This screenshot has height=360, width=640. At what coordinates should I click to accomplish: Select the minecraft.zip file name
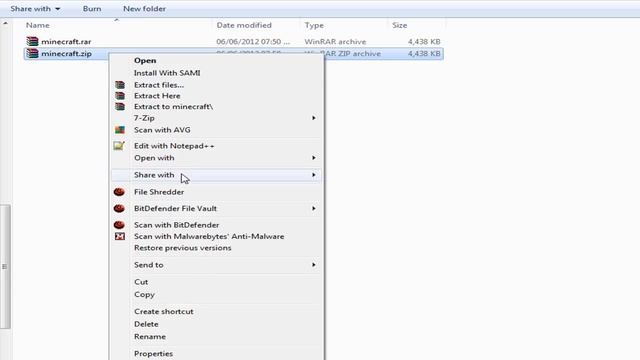click(x=66, y=54)
